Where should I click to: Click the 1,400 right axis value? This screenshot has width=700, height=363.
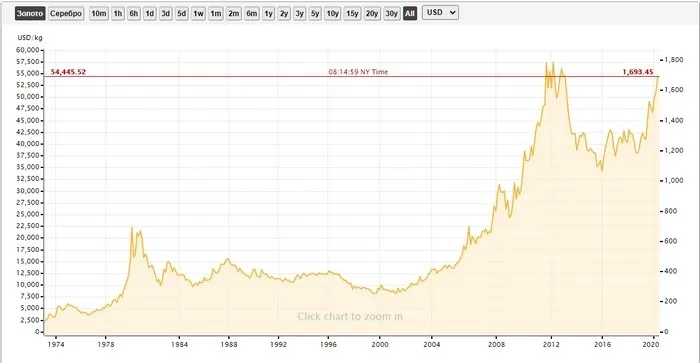(x=674, y=121)
